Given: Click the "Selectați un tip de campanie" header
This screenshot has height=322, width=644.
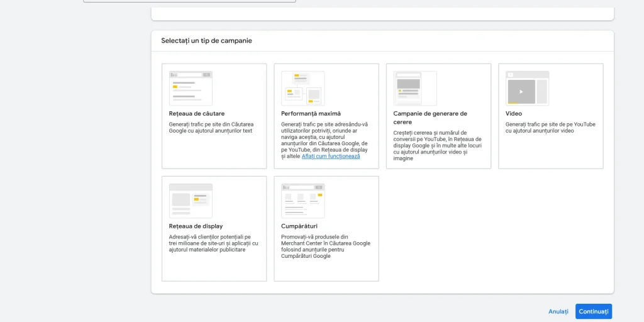Looking at the screenshot, I should 206,41.
